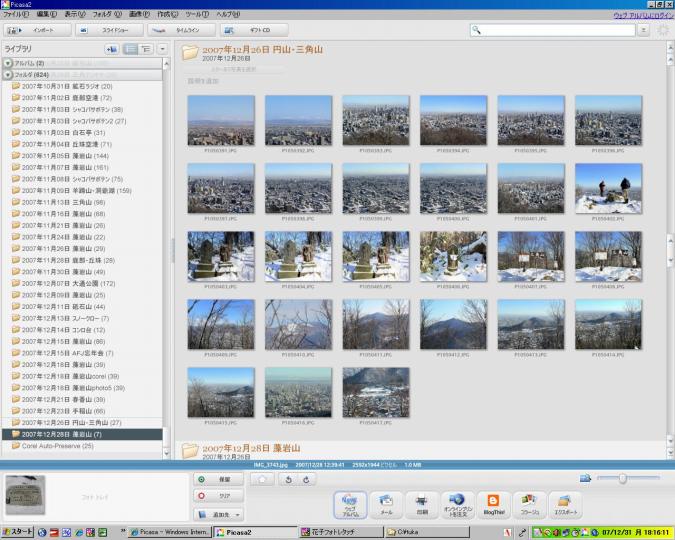Switch library to flat list view
The height and width of the screenshot is (540, 675).
click(130, 48)
